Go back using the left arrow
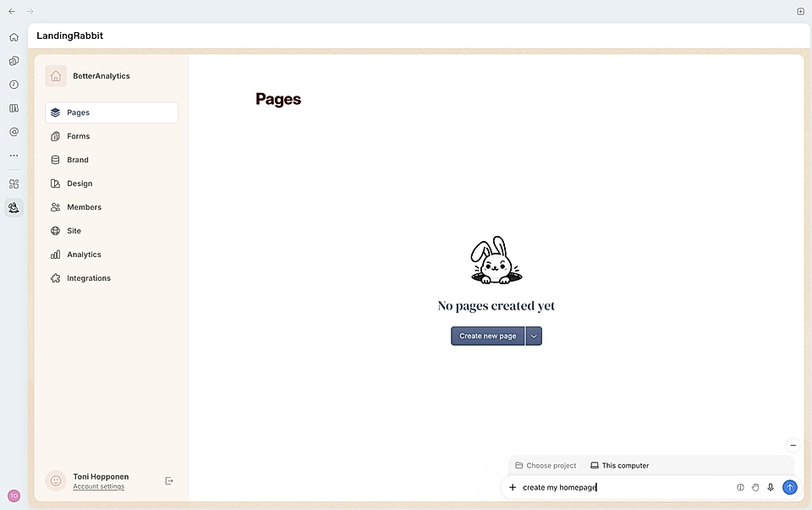 click(x=12, y=11)
